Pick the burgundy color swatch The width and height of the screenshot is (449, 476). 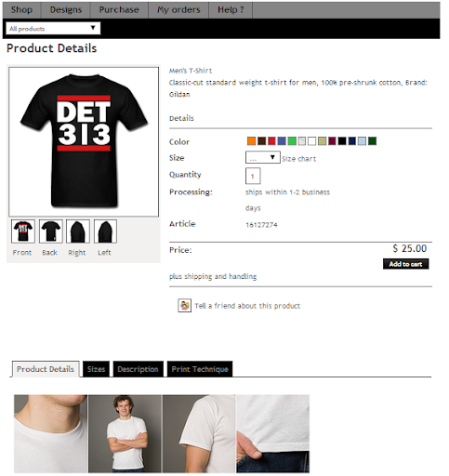click(332, 141)
